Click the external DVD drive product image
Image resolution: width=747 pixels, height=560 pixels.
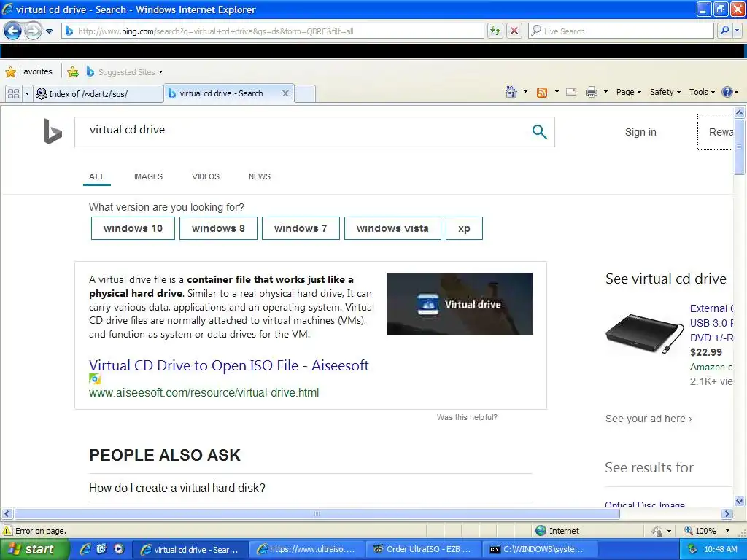click(644, 333)
